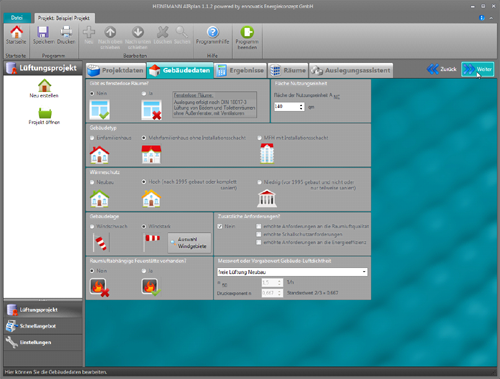The height and width of the screenshot is (379, 500).
Task: Click the MFH high-rise building picture
Action: tap(267, 153)
